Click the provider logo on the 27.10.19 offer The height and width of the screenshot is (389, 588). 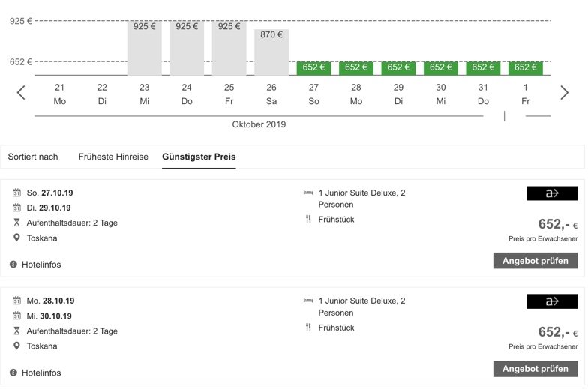point(552,193)
